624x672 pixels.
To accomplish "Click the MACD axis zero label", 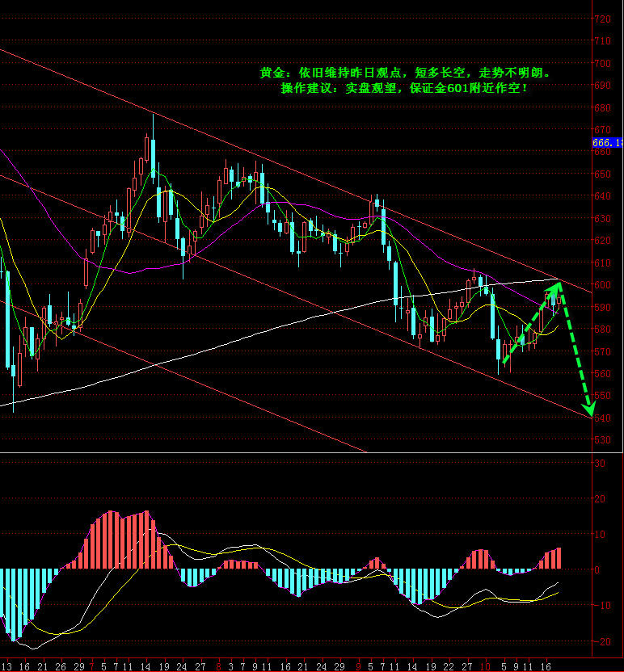I will click(597, 570).
